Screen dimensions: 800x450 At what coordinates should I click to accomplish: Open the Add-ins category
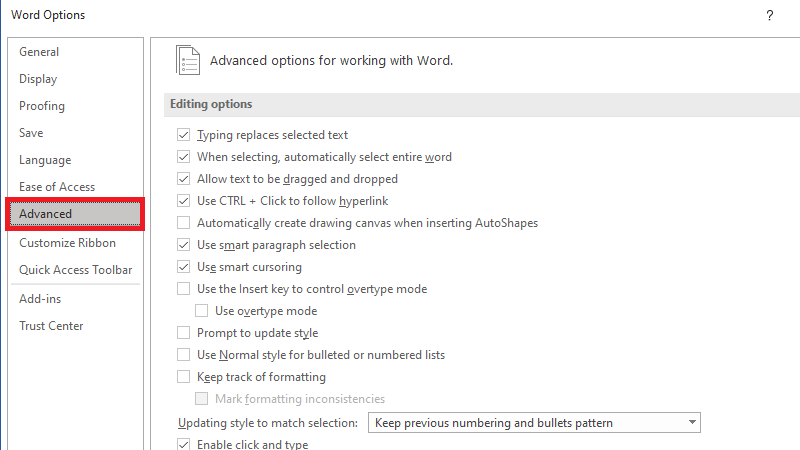(40, 299)
